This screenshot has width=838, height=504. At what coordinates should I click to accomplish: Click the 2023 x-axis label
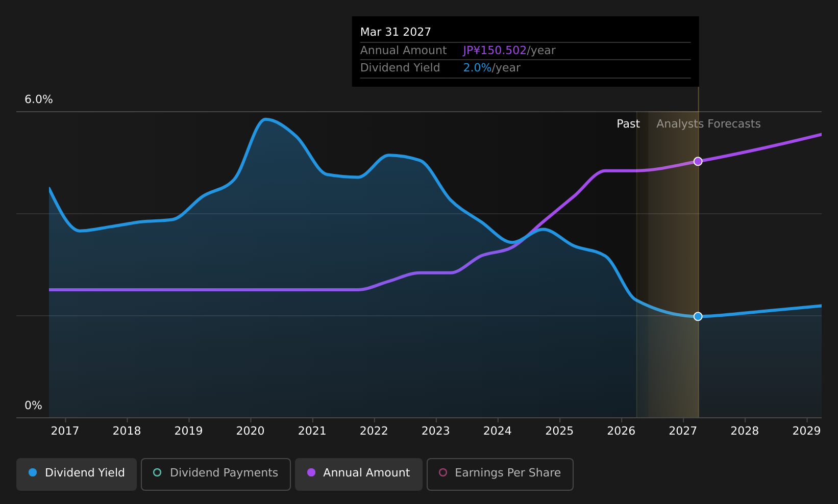click(435, 431)
